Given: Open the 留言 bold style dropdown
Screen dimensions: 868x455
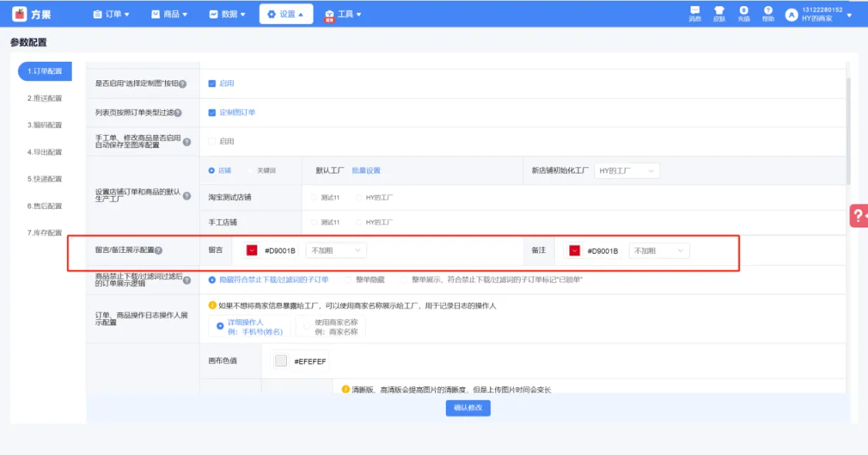Looking at the screenshot, I should (x=336, y=251).
